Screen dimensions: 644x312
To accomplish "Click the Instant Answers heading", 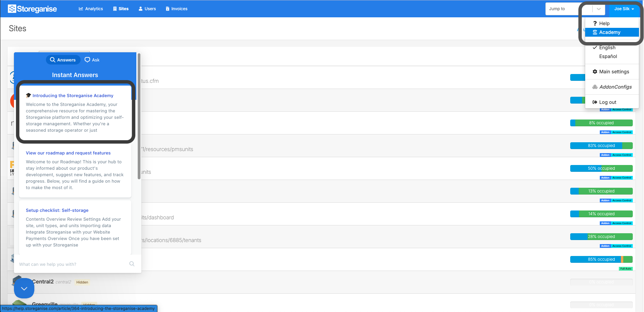I will [75, 75].
